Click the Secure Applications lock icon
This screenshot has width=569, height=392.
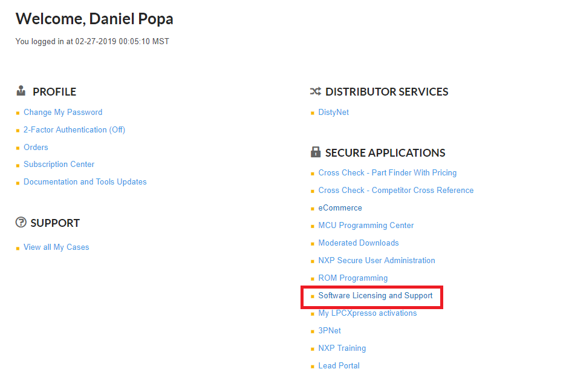[x=315, y=152]
